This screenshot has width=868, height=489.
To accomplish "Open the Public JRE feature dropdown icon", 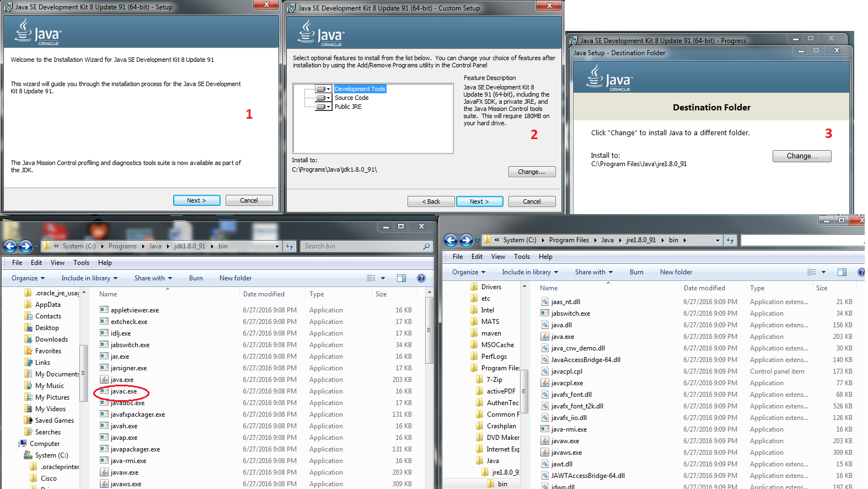I will [323, 107].
